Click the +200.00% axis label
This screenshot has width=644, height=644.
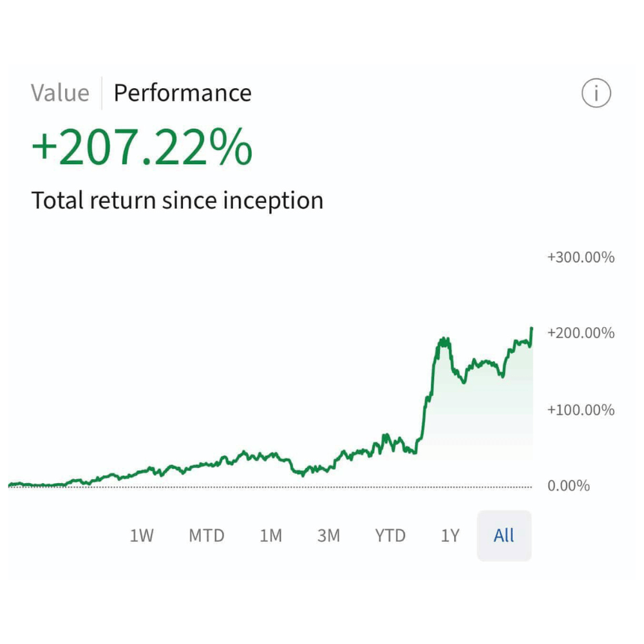pyautogui.click(x=580, y=334)
